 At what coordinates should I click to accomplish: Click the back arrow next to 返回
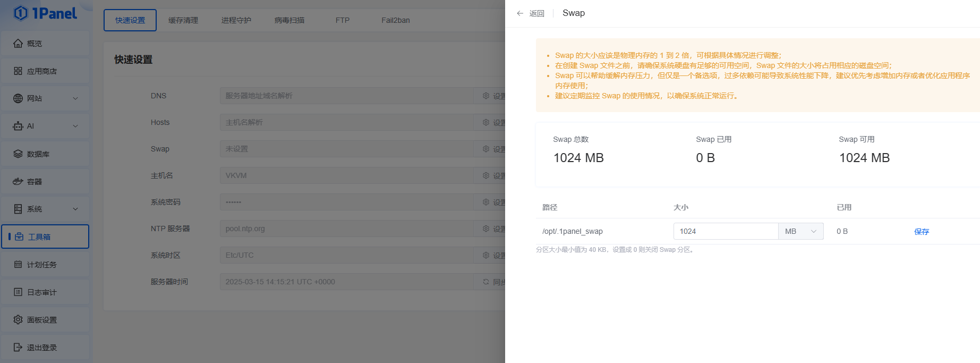520,13
